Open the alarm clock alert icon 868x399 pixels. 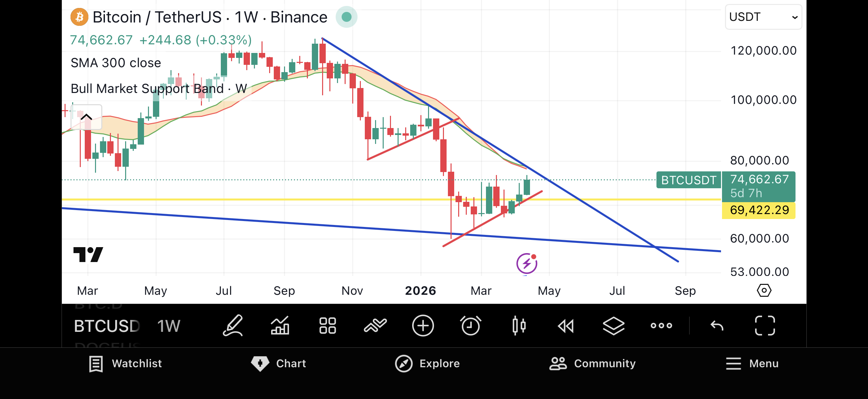[x=470, y=326]
